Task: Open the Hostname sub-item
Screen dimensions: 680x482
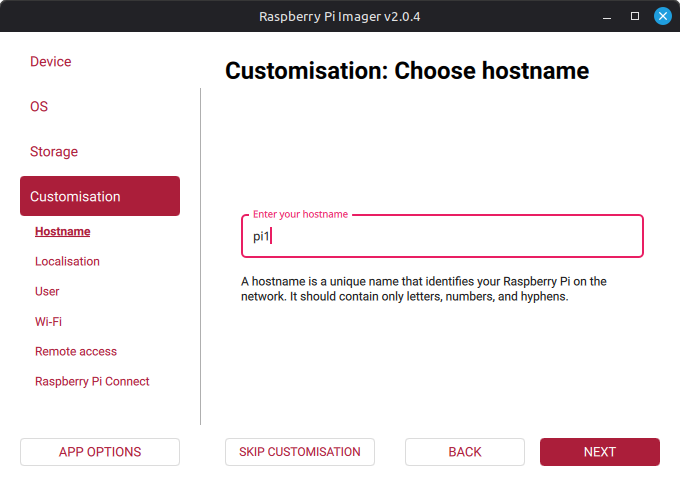Action: pos(62,231)
